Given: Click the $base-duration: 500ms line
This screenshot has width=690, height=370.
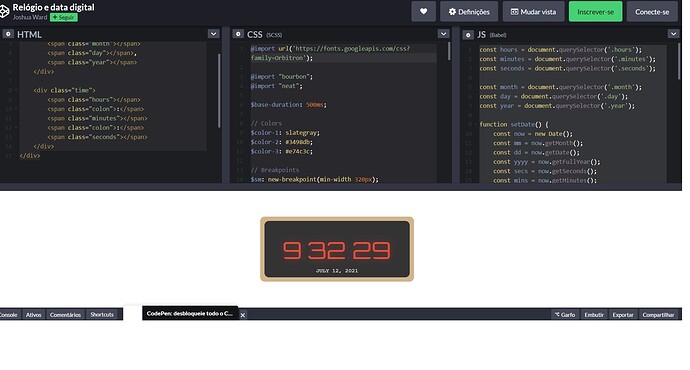Looking at the screenshot, I should click(x=289, y=105).
